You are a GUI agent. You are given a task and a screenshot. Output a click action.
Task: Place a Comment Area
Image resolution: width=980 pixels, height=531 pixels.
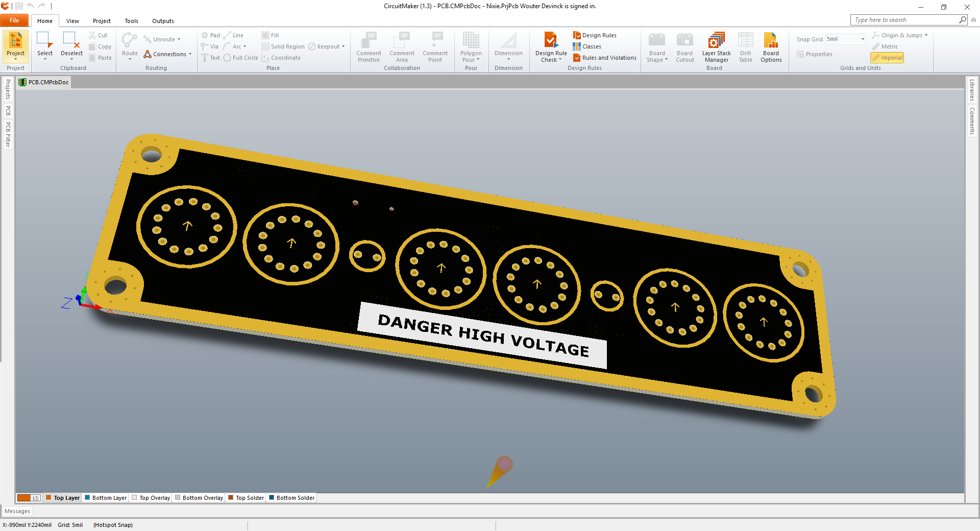pos(402,46)
